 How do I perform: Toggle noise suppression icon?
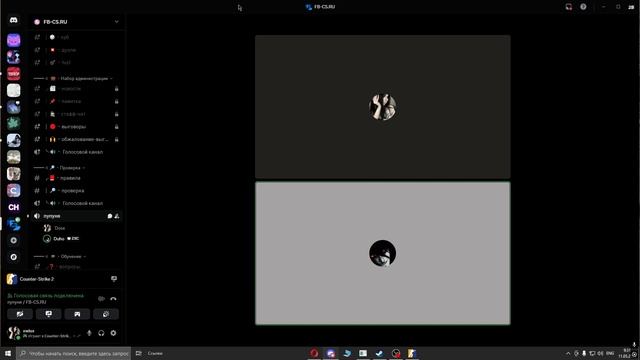pos(101,299)
